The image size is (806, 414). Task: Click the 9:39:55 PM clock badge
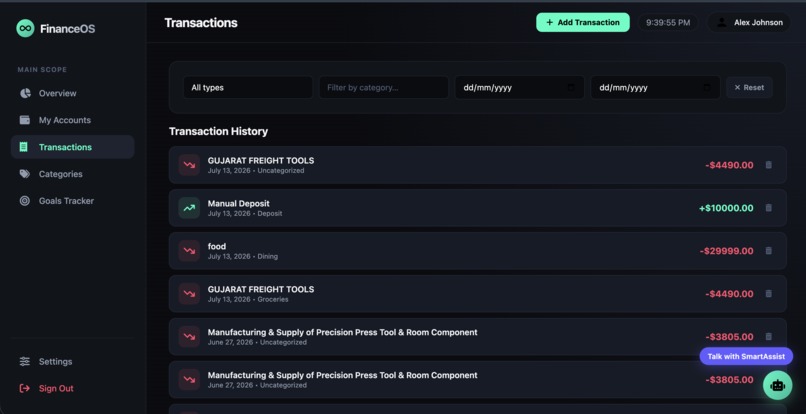668,23
